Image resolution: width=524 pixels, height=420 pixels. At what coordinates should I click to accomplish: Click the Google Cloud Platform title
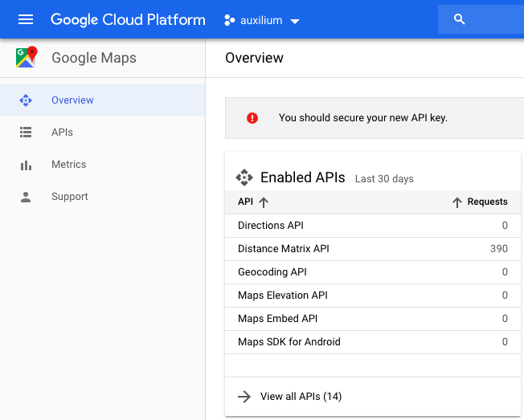[128, 19]
